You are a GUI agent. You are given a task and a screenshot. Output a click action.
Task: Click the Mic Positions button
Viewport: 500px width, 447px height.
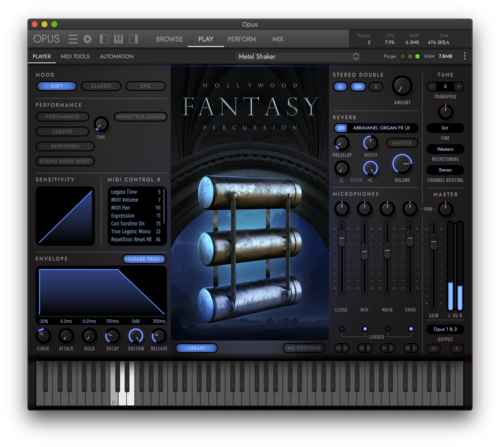[303, 348]
